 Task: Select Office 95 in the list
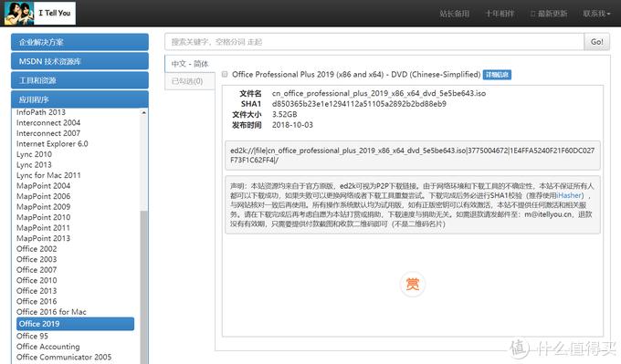tap(33, 336)
